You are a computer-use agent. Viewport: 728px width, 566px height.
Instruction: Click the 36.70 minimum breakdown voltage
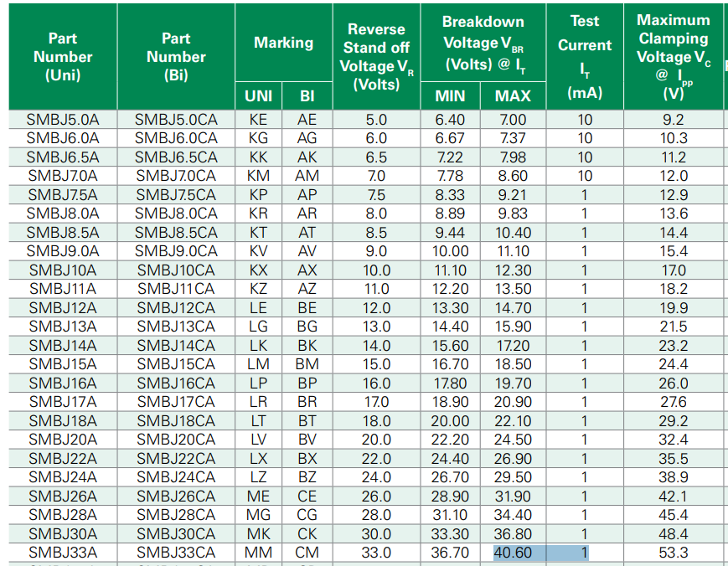click(450, 553)
